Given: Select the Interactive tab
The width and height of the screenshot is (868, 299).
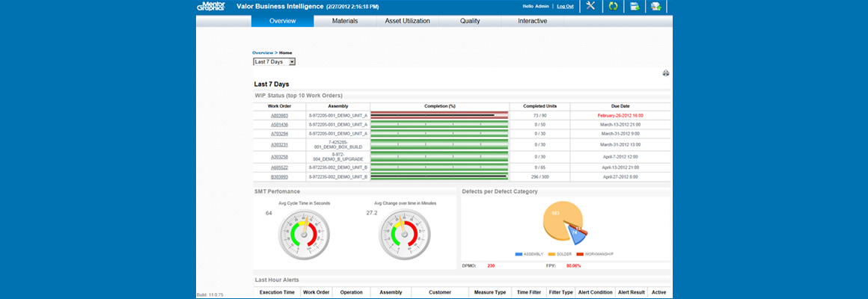Looking at the screenshot, I should 533,21.
